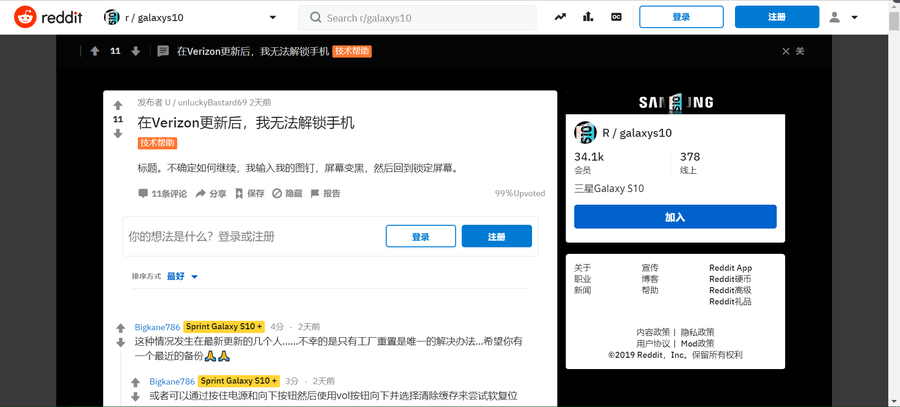Click the 378 线上 online count

coord(690,163)
